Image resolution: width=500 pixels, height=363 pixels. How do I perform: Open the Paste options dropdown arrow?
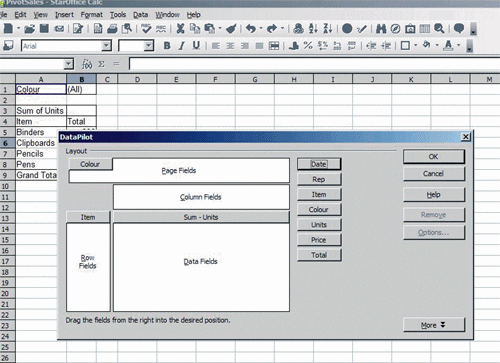[x=220, y=29]
